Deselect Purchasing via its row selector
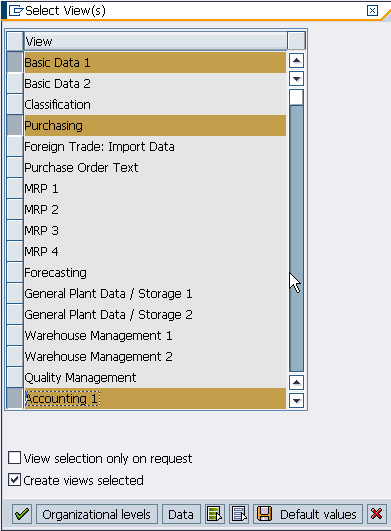The image size is (391, 531). click(x=15, y=125)
